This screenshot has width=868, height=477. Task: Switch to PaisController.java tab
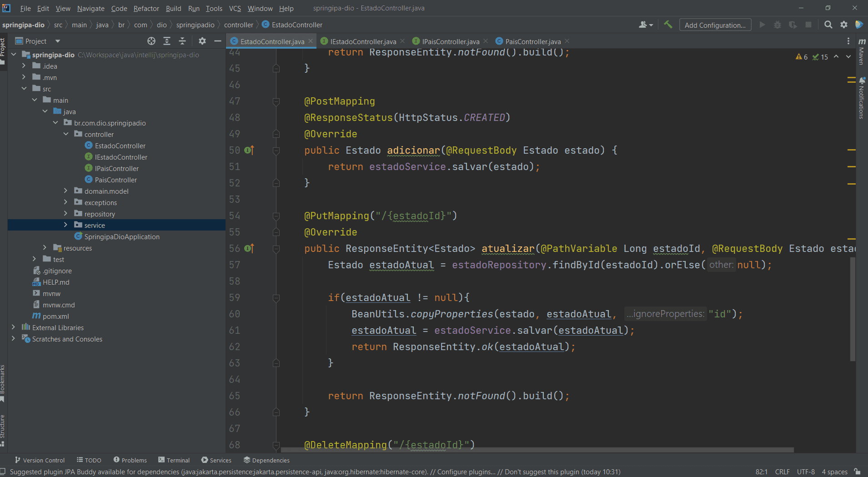point(533,41)
